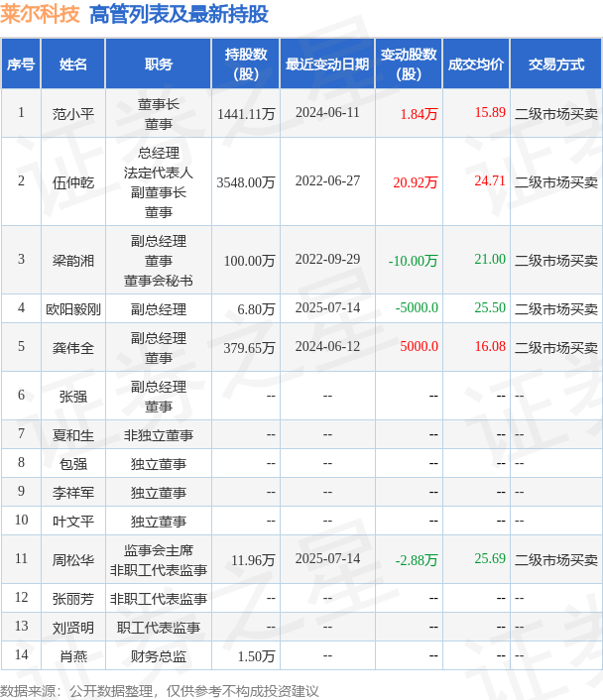Click the 职工代表监事 cell in 刘贤明's row

tap(159, 628)
